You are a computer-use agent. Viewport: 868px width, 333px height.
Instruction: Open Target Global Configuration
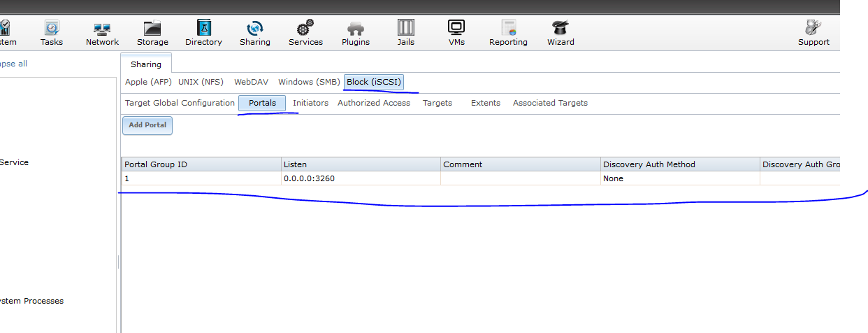180,103
